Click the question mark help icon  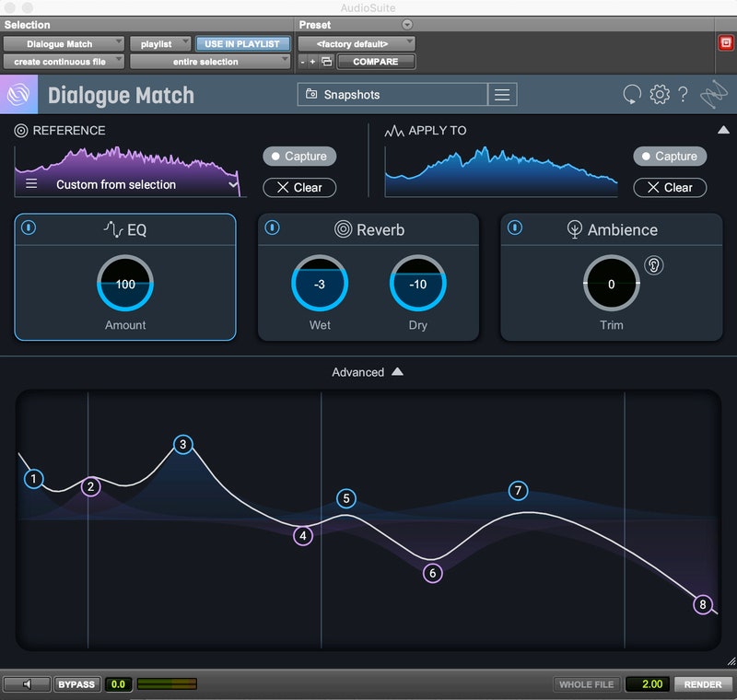tap(683, 94)
